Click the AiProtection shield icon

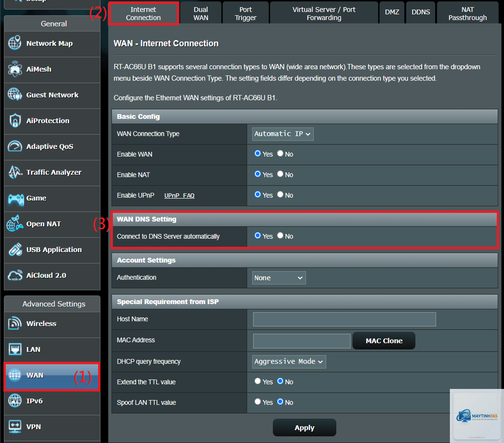coord(15,120)
